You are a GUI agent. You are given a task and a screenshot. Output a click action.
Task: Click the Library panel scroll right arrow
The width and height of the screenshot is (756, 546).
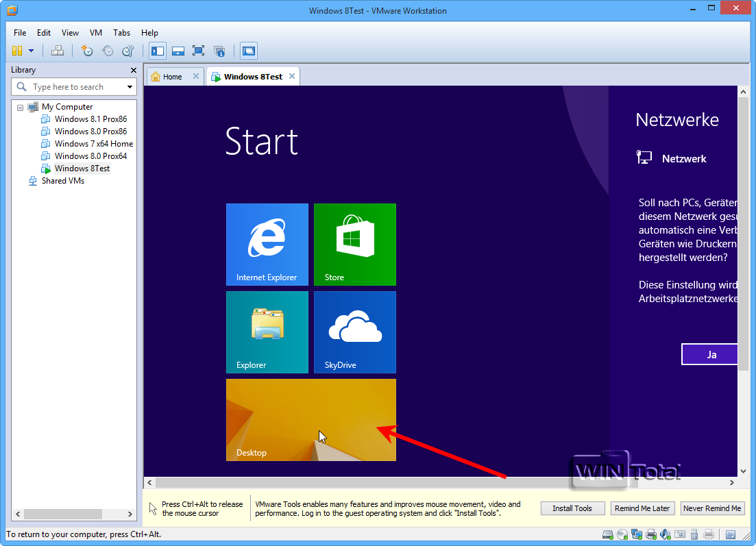click(x=130, y=514)
